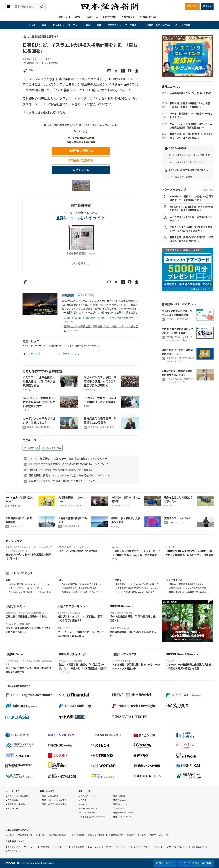Open the 日経会社情報 menu item
The height and width of the screenshot is (868, 219).
click(x=109, y=17)
